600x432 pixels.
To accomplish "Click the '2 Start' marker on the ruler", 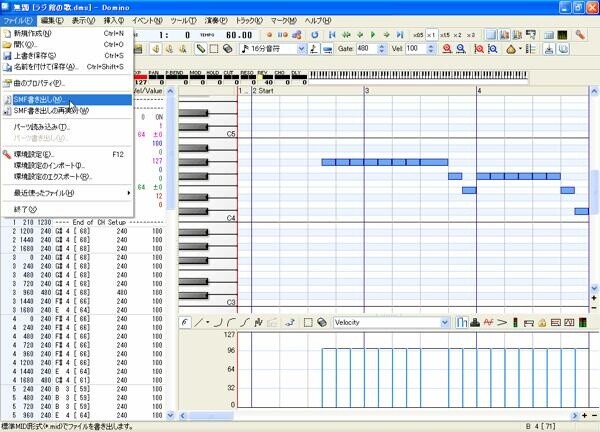I will tap(263, 91).
